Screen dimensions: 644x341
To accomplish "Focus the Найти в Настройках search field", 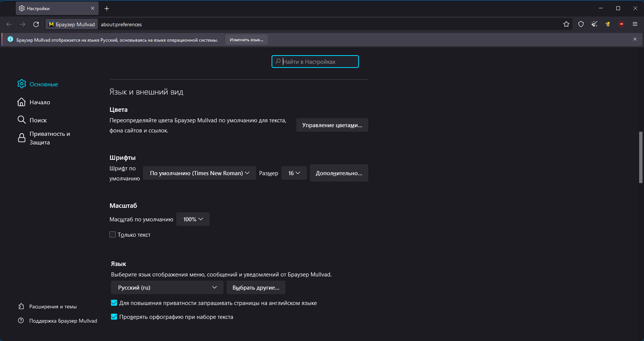I will point(315,62).
